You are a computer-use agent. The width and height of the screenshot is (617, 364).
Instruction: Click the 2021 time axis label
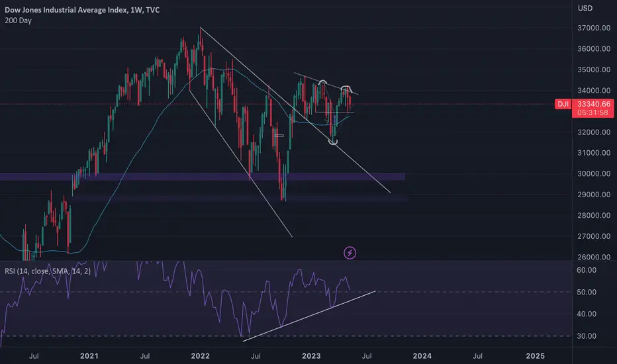[89, 356]
